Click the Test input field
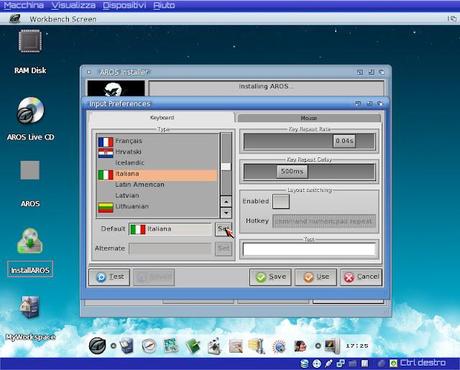The image size is (460, 370). coord(309,249)
